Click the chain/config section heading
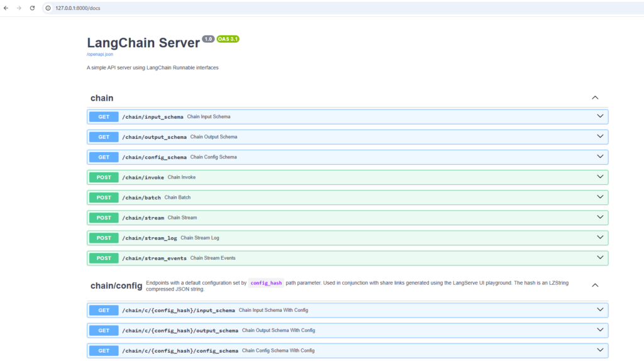The image size is (644, 361). [x=116, y=286]
